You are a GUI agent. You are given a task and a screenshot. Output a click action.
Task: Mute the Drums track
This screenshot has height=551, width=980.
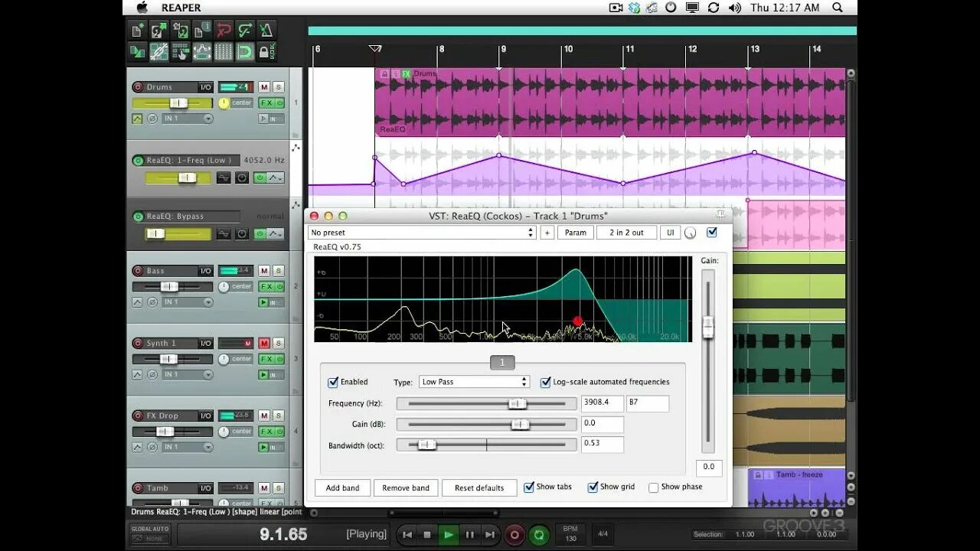[264, 87]
